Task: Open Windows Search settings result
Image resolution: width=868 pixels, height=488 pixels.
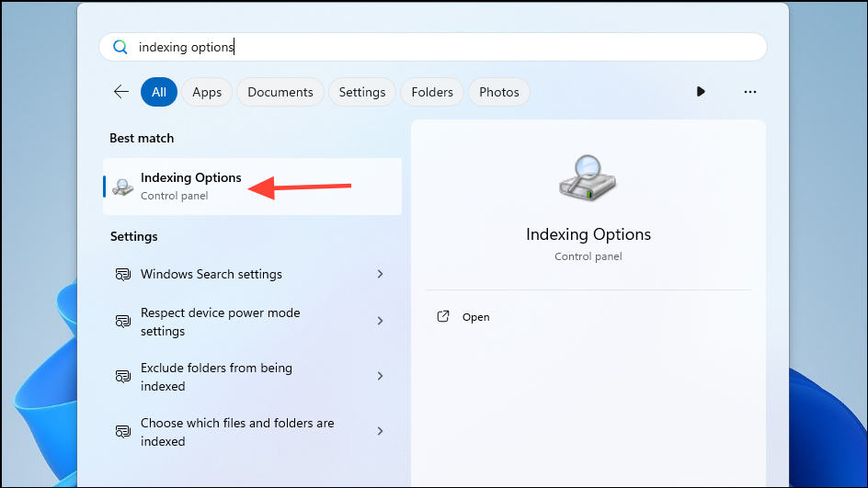Action: pyautogui.click(x=253, y=274)
